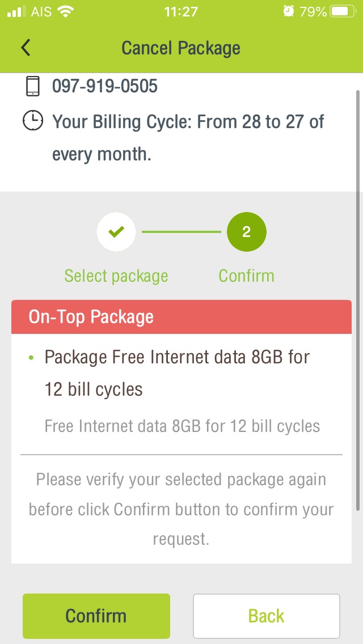Tap the Wi-Fi status icon

pos(65,11)
